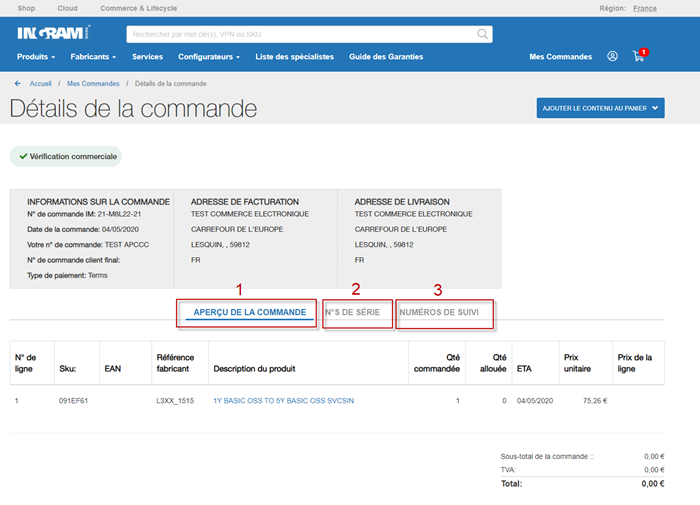The height and width of the screenshot is (505, 700).
Task: Switch to Aperçu de la commande tab
Action: tap(250, 312)
